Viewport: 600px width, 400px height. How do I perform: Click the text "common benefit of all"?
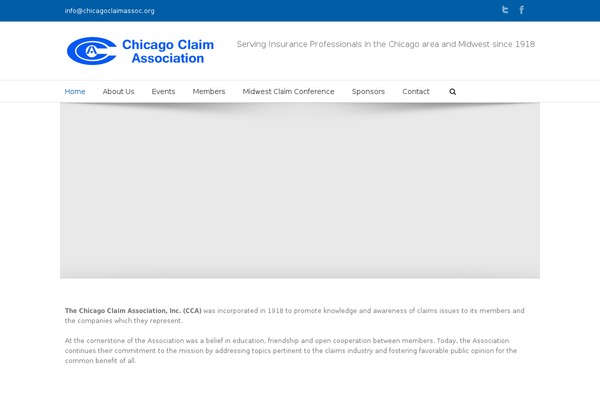(100, 361)
